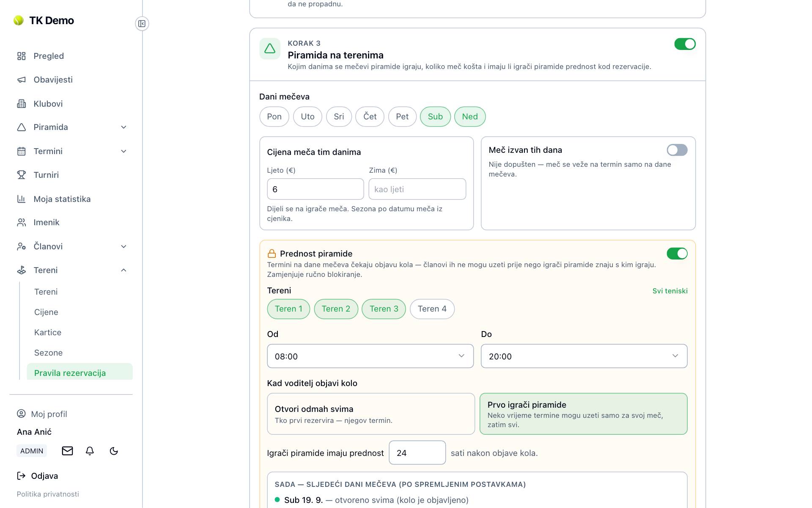Click the Moj profil user icon
This screenshot has width=812, height=508.
click(x=21, y=414)
